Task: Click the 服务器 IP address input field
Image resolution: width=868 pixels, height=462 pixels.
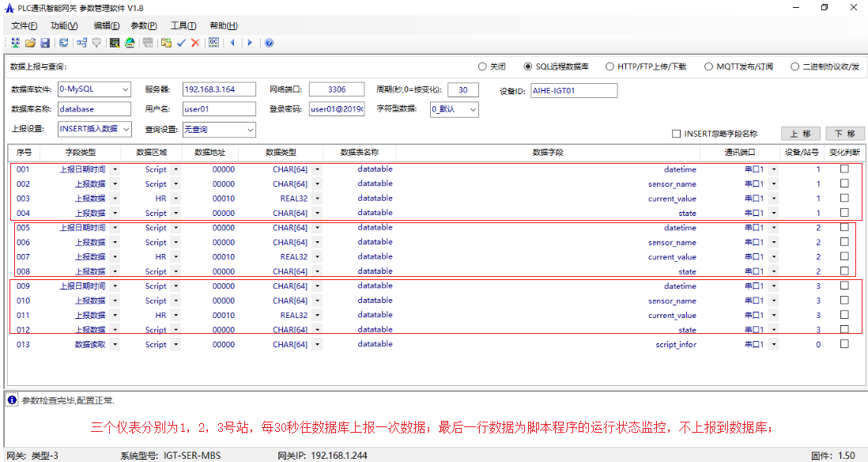Action: (x=219, y=89)
